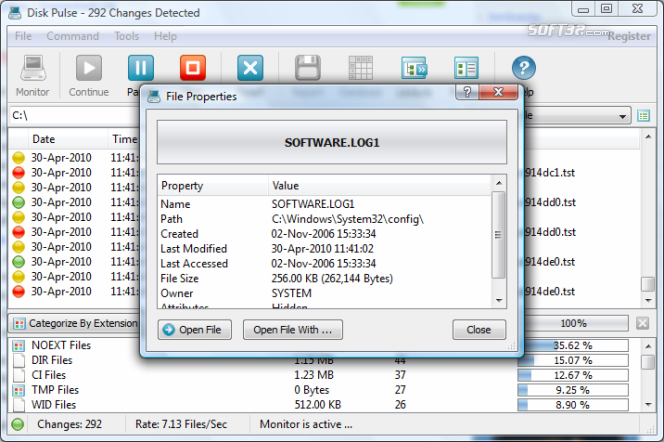Click the Monitor toolbar icon
This screenshot has width=664, height=442.
click(x=33, y=68)
